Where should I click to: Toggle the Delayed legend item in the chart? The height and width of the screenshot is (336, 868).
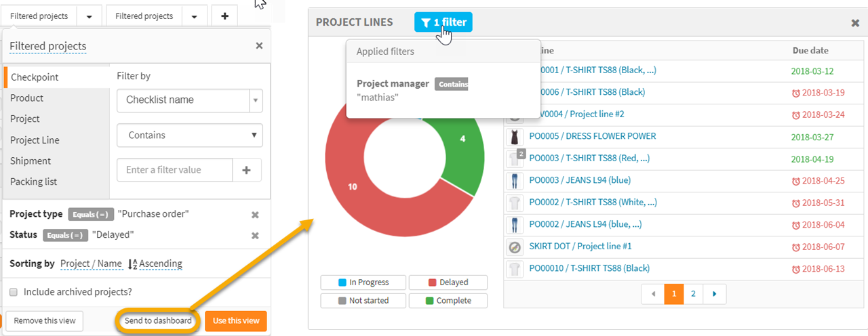point(448,282)
